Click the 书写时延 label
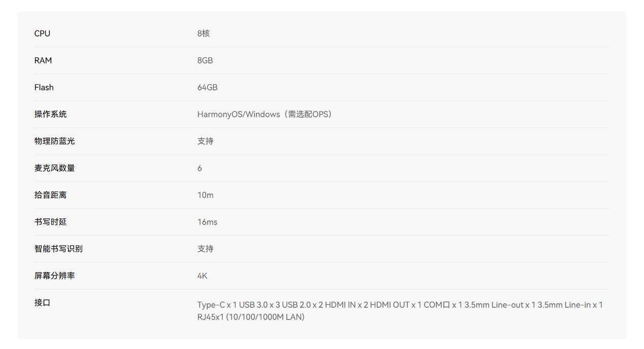The height and width of the screenshot is (349, 644). click(x=50, y=222)
